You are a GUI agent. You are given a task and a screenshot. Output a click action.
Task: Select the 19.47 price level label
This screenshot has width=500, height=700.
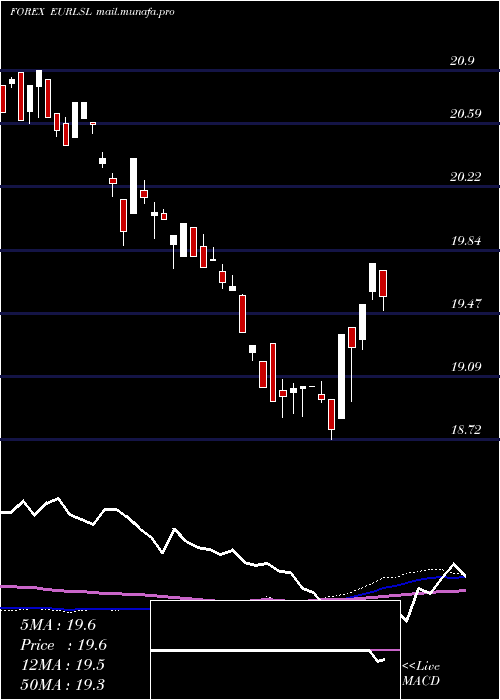click(466, 304)
